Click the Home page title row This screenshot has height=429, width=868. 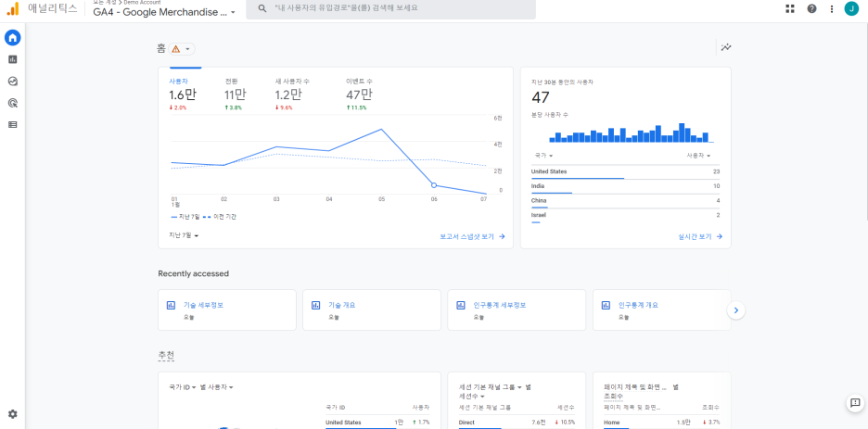tap(661, 423)
